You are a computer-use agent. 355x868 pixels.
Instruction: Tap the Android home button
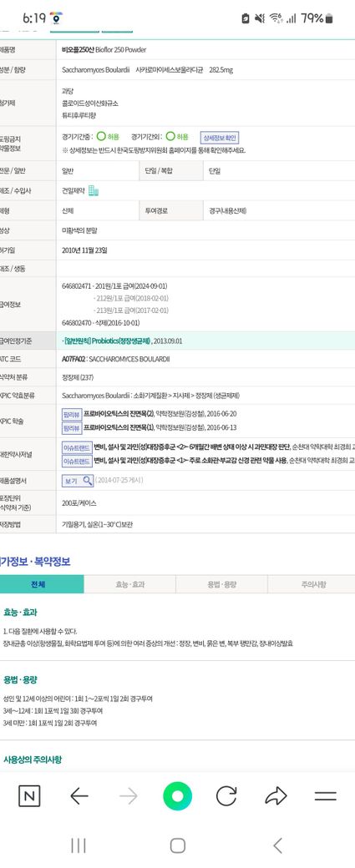177,845
